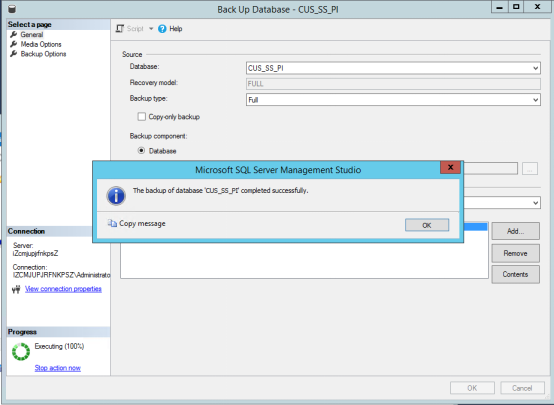Click the wrench icon beside Media Options
Viewport: 554px width, 405px height.
tap(13, 44)
